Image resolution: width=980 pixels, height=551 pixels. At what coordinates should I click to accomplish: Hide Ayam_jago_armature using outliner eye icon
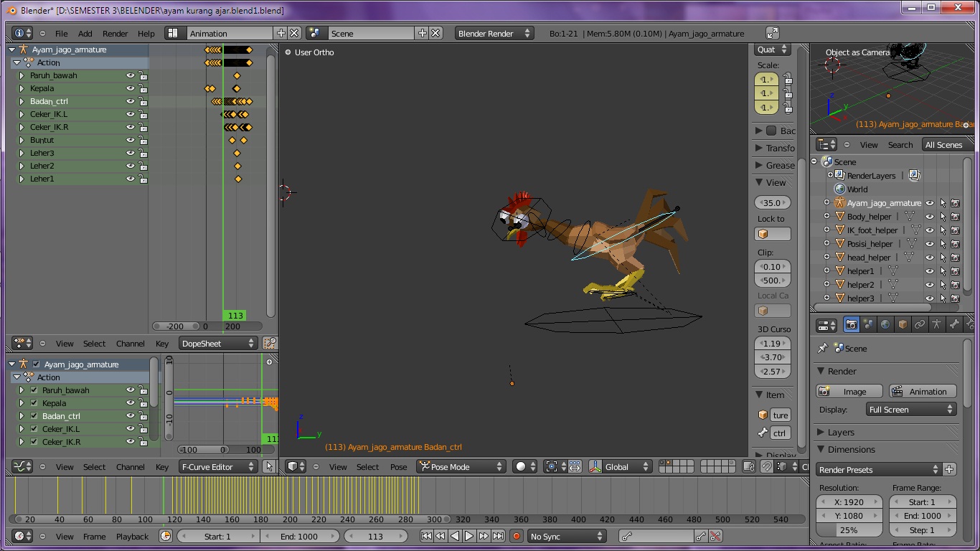pyautogui.click(x=930, y=203)
